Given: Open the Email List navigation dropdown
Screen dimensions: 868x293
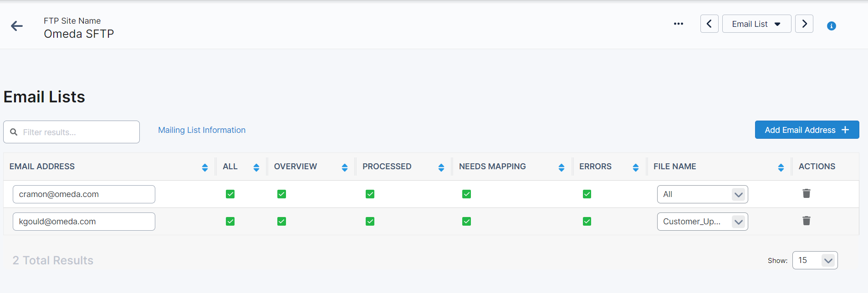Looking at the screenshot, I should pos(756,24).
